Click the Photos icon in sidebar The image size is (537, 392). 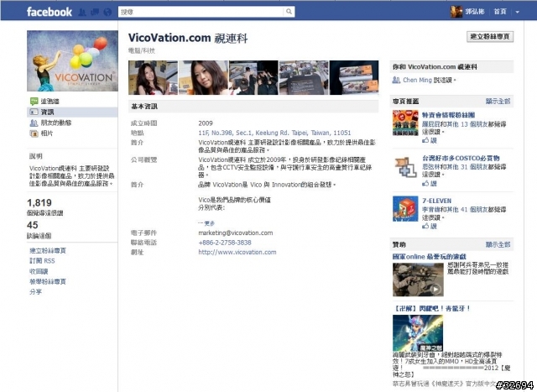pyautogui.click(x=34, y=133)
